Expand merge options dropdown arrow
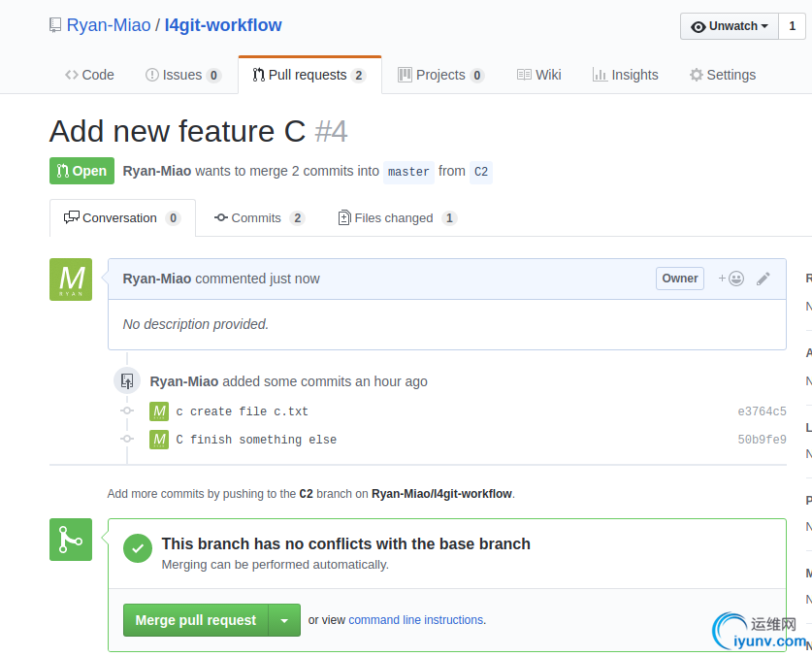Viewport: 812px width, 657px height. (x=284, y=620)
